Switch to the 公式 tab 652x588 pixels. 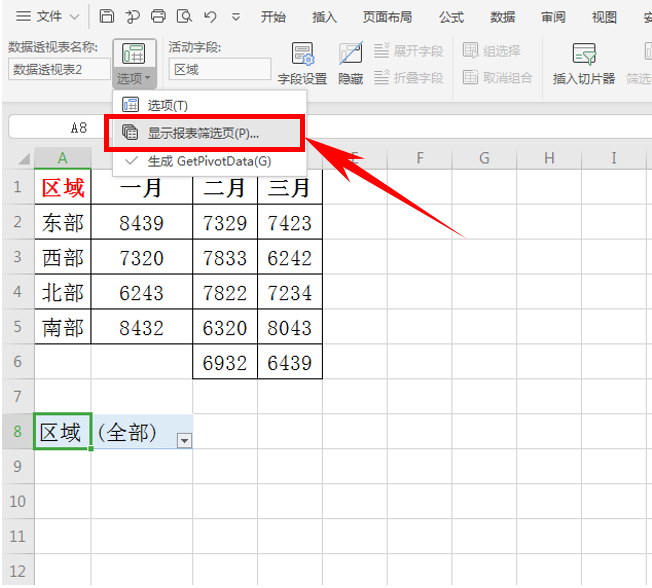(x=452, y=17)
